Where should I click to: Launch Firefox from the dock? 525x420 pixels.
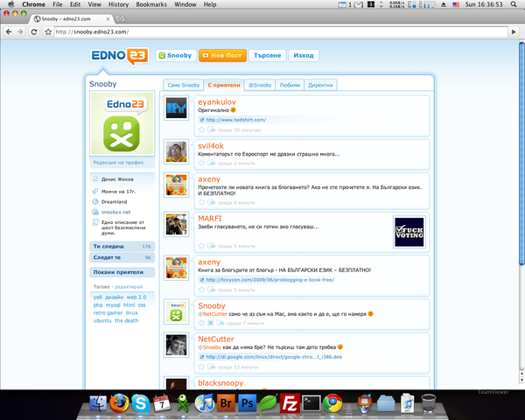click(x=119, y=402)
